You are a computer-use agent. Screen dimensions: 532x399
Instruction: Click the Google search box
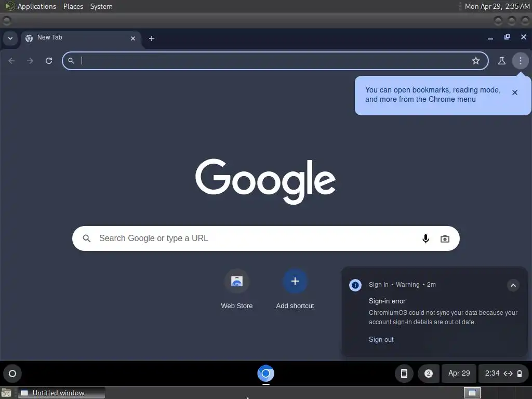(x=265, y=238)
